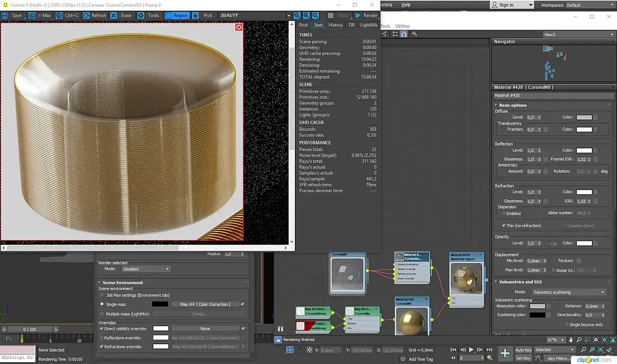This screenshot has width=617, height=364.
Task: Click the Diffuse color swatch
Action: (x=584, y=118)
